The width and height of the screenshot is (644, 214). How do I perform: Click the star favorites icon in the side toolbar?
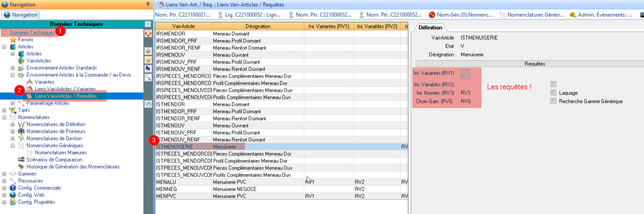tap(148, 60)
